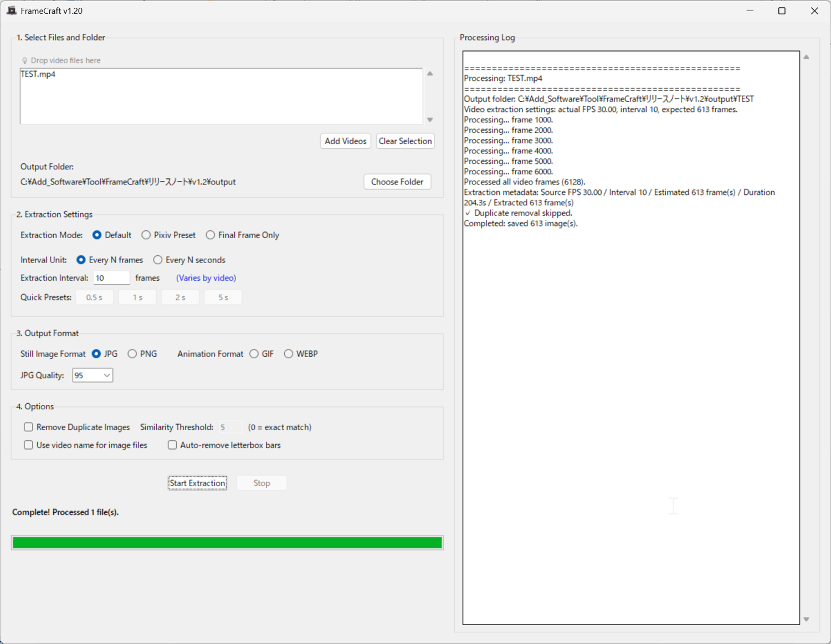Image resolution: width=831 pixels, height=644 pixels.
Task: Click the lightbulb icon beside Drop video files
Action: tap(24, 60)
